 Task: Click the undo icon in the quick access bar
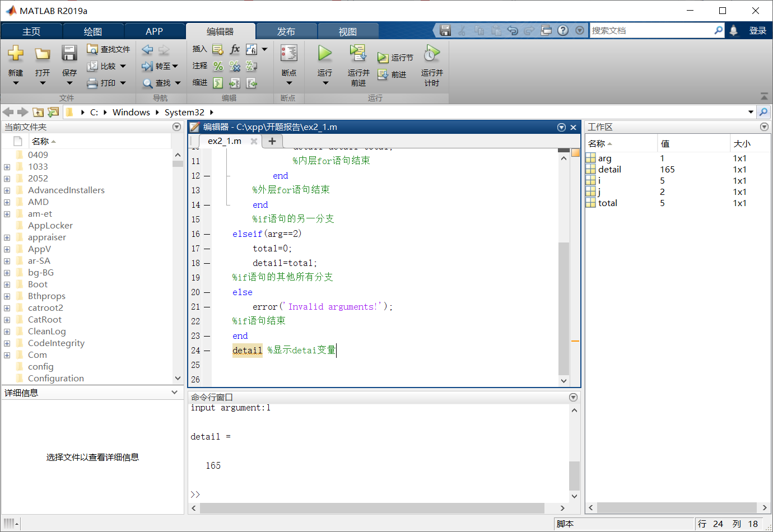click(513, 30)
